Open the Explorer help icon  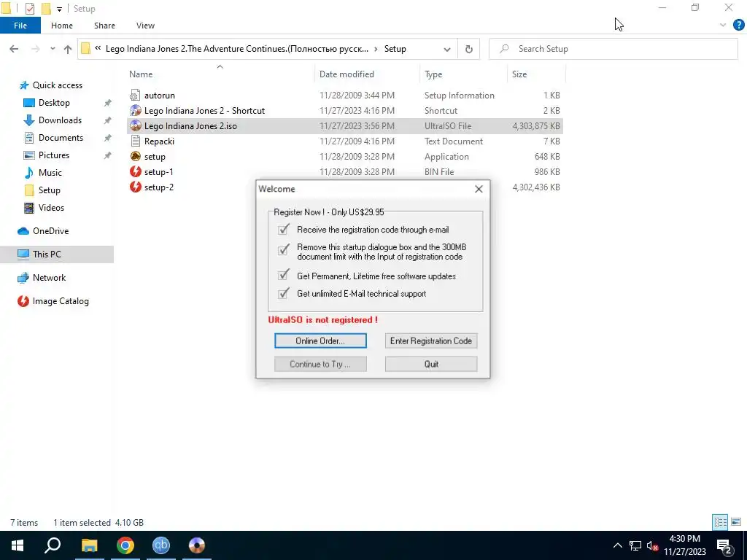pos(738,26)
